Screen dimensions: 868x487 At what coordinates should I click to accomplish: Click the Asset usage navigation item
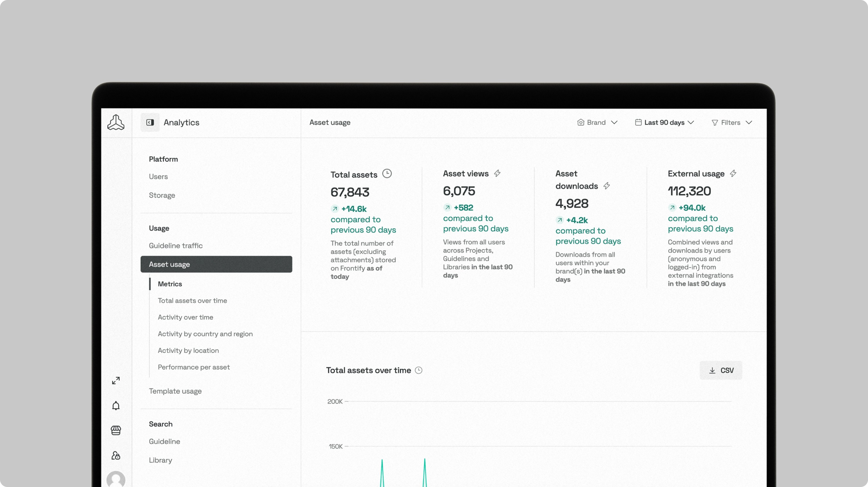pyautogui.click(x=216, y=264)
